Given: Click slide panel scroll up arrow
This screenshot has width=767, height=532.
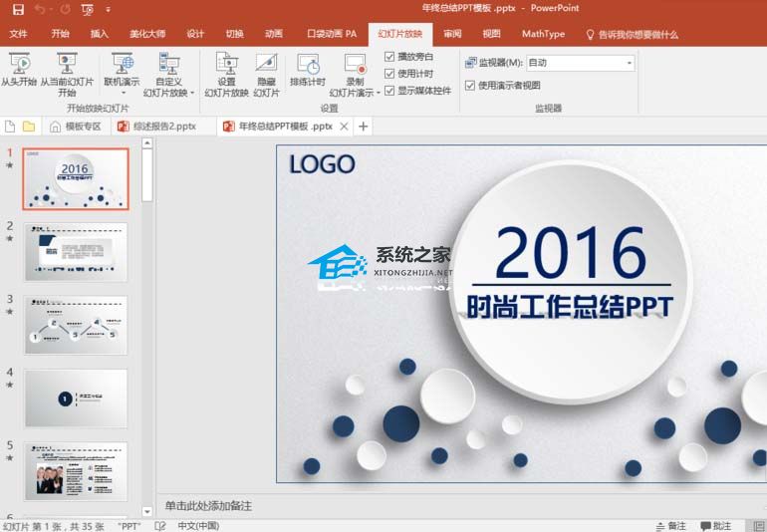Looking at the screenshot, I should (146, 142).
